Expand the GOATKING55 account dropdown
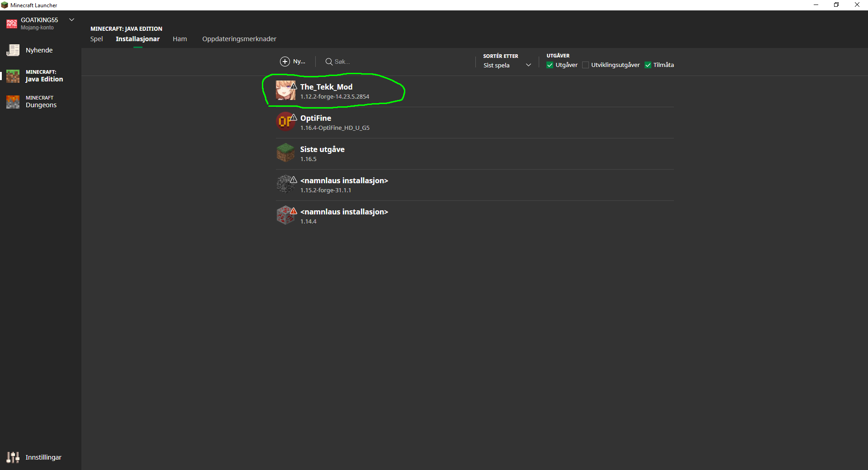This screenshot has width=868, height=470. coord(71,19)
